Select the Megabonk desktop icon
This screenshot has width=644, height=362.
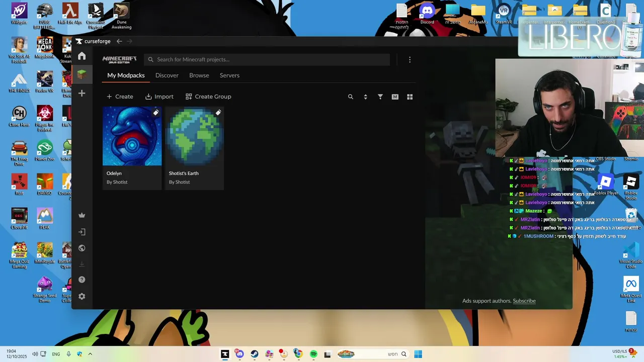[x=45, y=48]
